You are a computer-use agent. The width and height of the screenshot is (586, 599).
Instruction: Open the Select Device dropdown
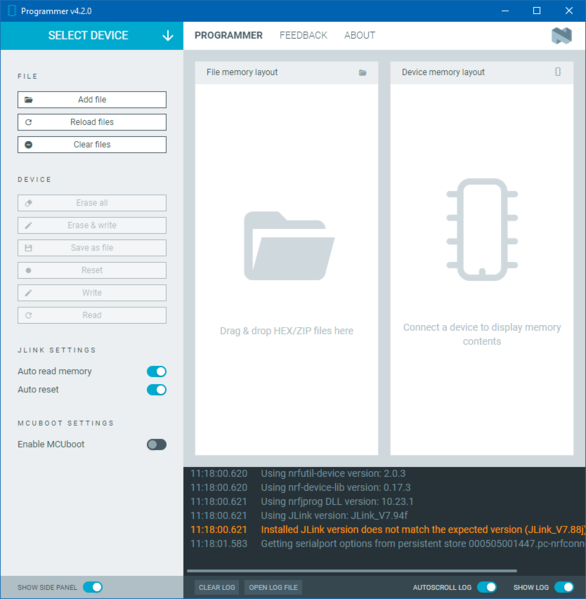point(92,36)
